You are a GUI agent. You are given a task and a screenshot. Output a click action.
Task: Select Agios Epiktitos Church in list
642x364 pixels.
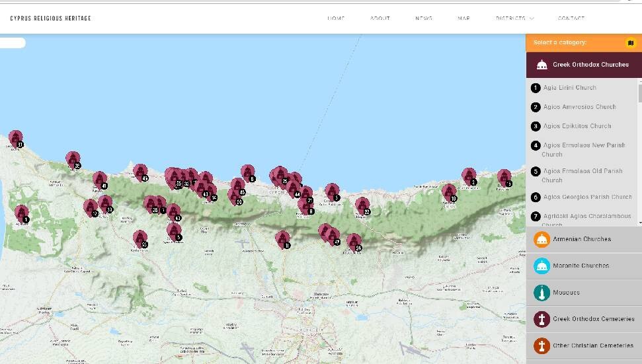[577, 126]
